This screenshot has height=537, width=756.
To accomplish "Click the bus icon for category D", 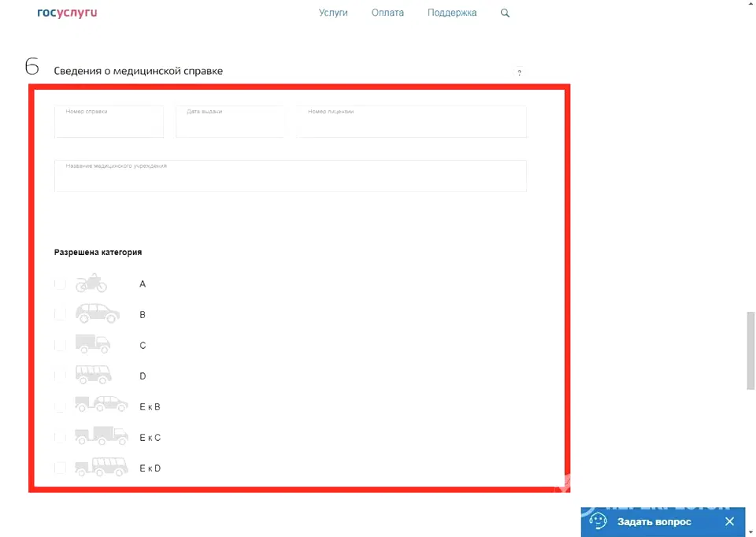I will pyautogui.click(x=93, y=375).
